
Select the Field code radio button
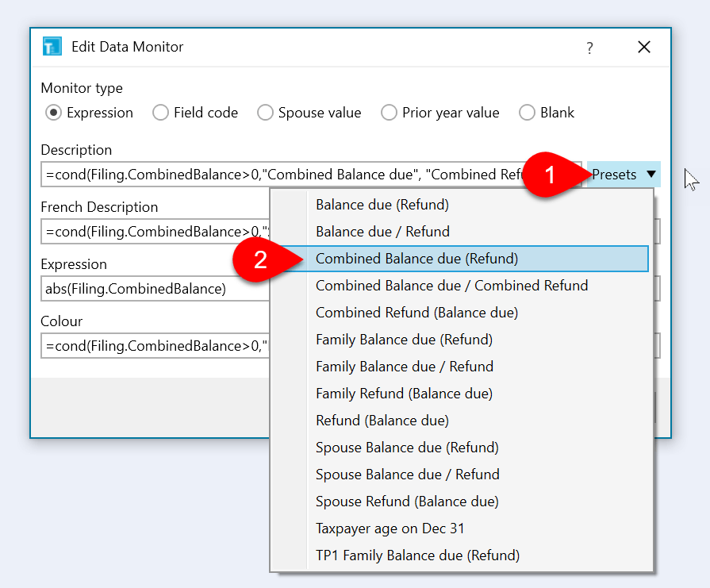tap(195, 113)
